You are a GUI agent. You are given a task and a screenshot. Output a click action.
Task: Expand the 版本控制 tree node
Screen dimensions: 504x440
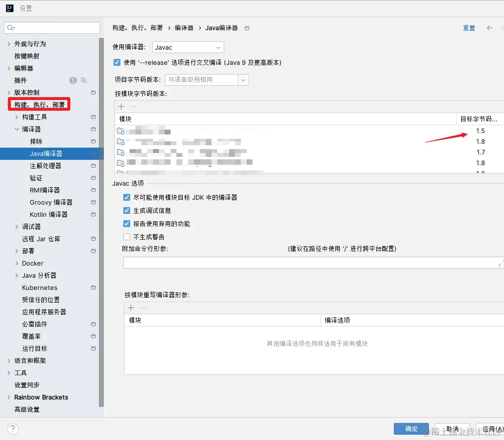tap(9, 93)
